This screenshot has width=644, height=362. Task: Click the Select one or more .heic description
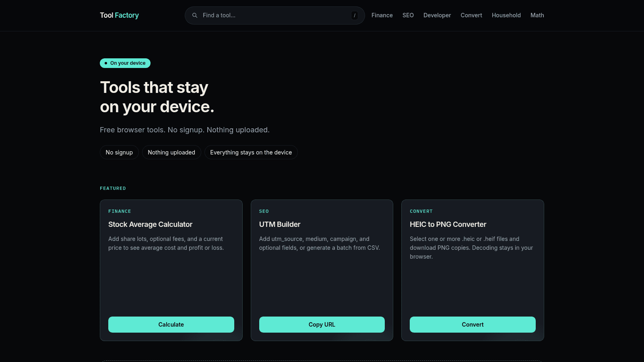[471, 248]
